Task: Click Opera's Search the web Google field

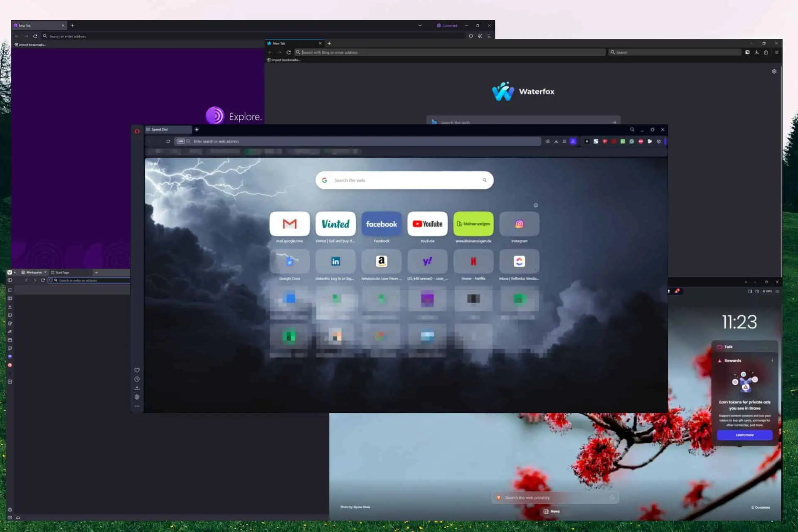Action: [404, 180]
